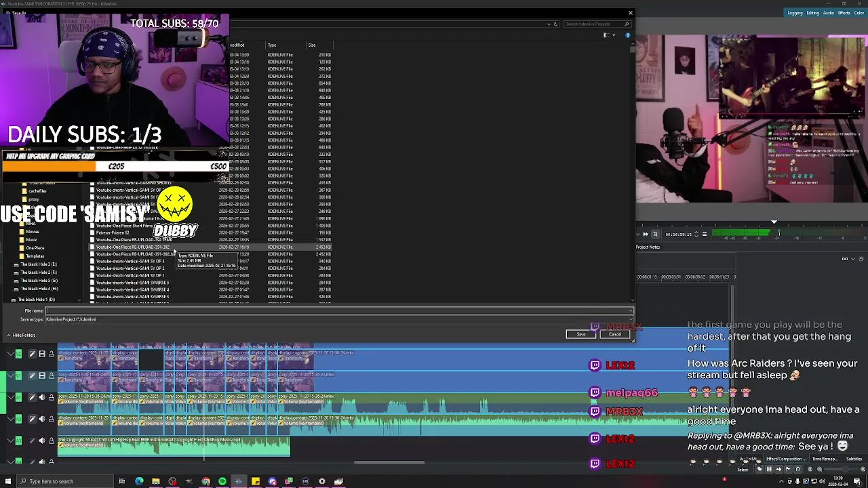Image resolution: width=868 pixels, height=488 pixels.
Task: Lock the V2 track
Action: point(51,354)
